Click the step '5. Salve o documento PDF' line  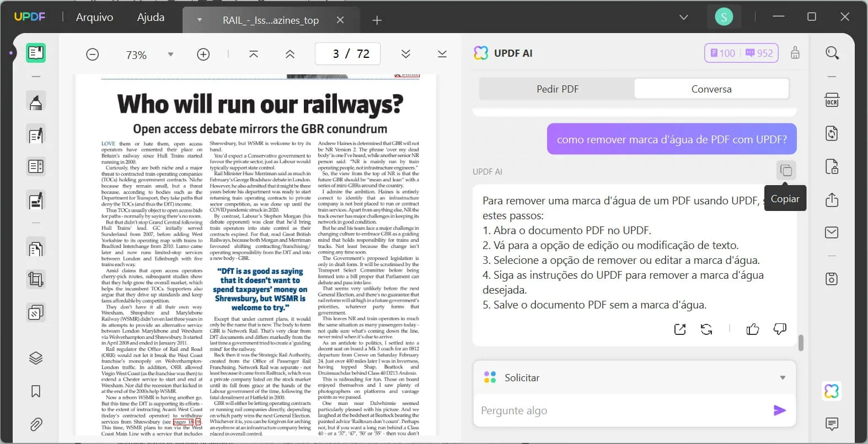[594, 305]
